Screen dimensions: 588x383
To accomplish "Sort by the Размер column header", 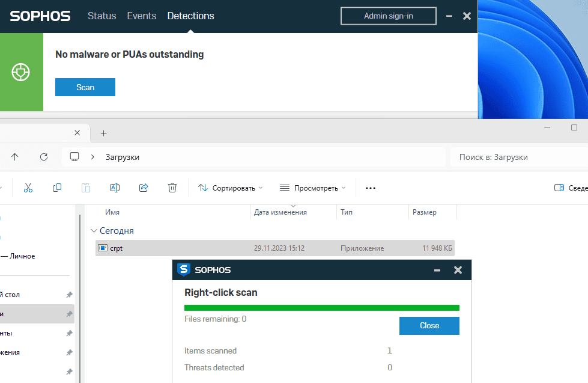I will point(425,212).
